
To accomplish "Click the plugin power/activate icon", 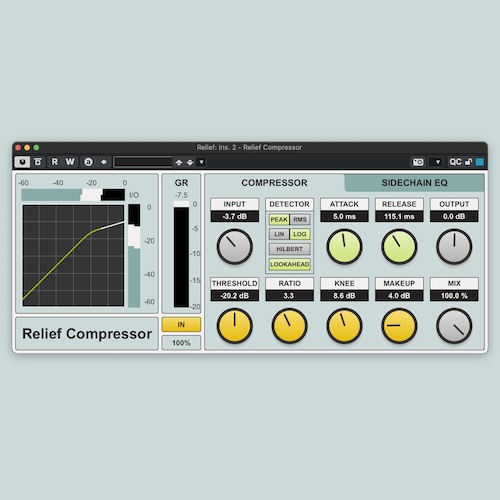I will point(22,162).
